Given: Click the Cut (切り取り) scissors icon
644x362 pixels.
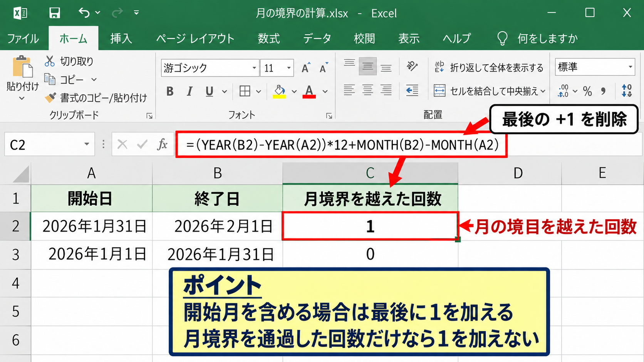Looking at the screenshot, I should (x=50, y=61).
